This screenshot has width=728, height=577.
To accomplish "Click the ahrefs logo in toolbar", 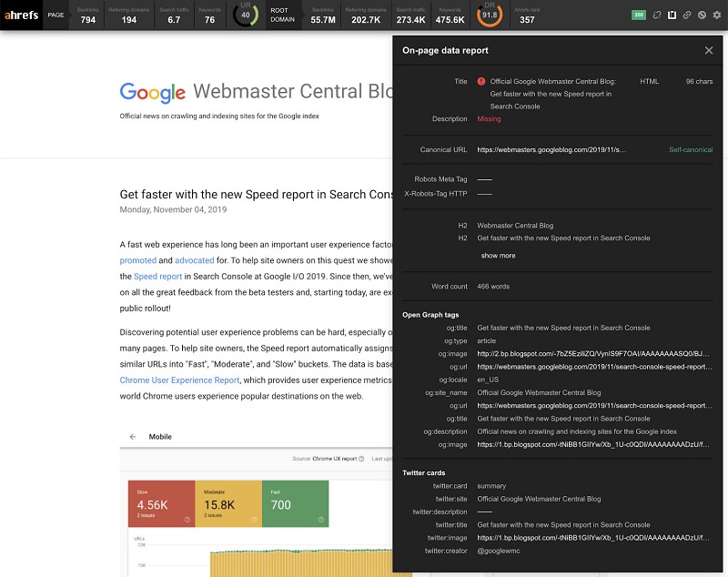I will [x=21, y=15].
